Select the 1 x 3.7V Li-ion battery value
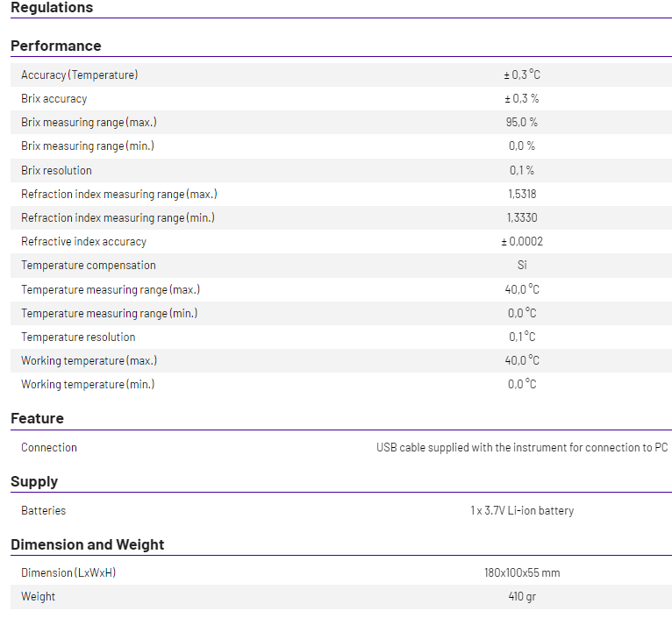Viewport: 672px width, 618px height. tap(522, 510)
